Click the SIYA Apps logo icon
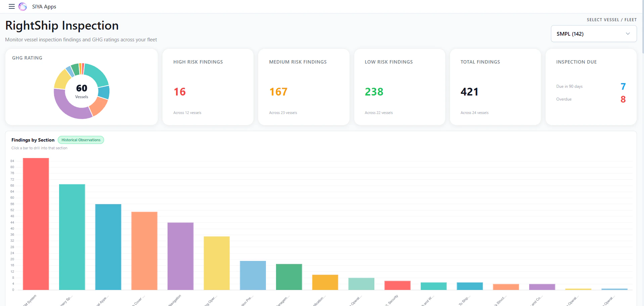 tap(22, 6)
